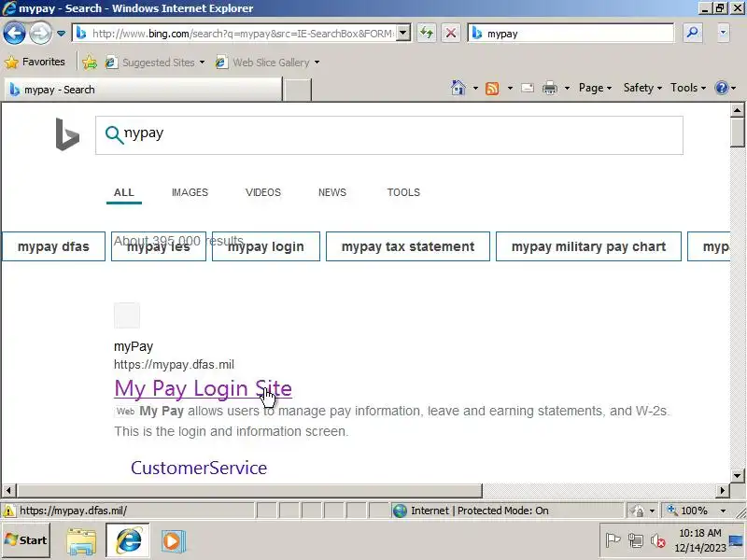The height and width of the screenshot is (560, 747).
Task: Select the ALL results tab
Action: (x=124, y=192)
